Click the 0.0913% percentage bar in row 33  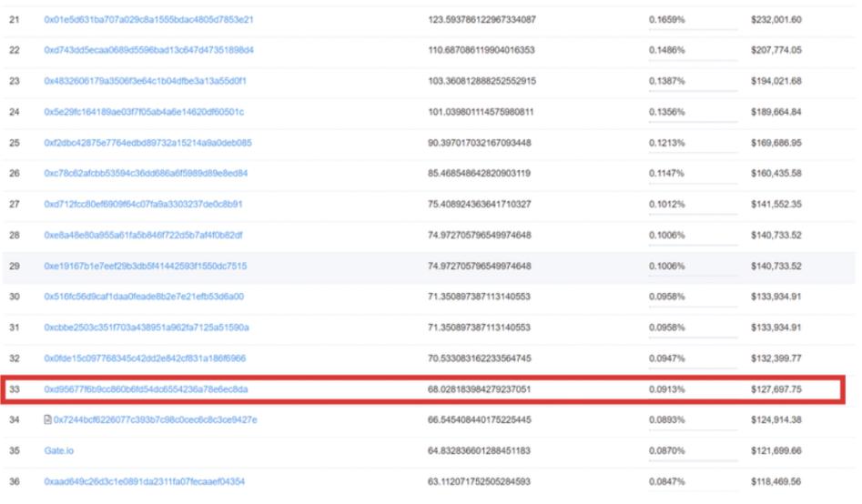[693, 399]
